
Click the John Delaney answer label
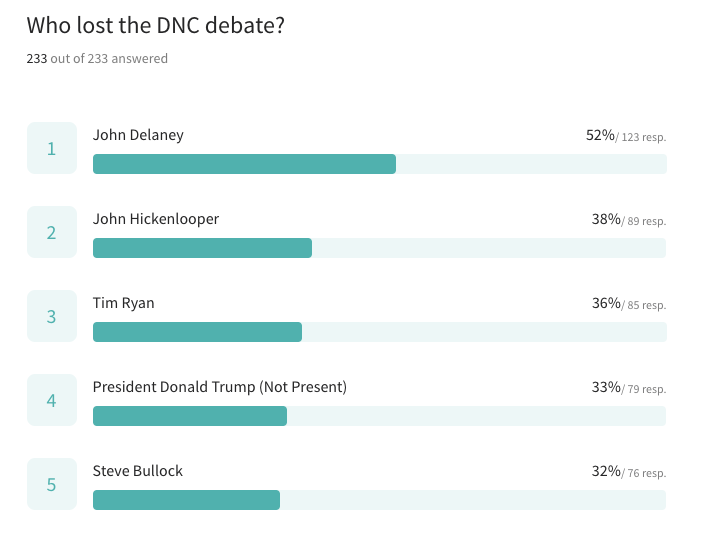pyautogui.click(x=138, y=135)
